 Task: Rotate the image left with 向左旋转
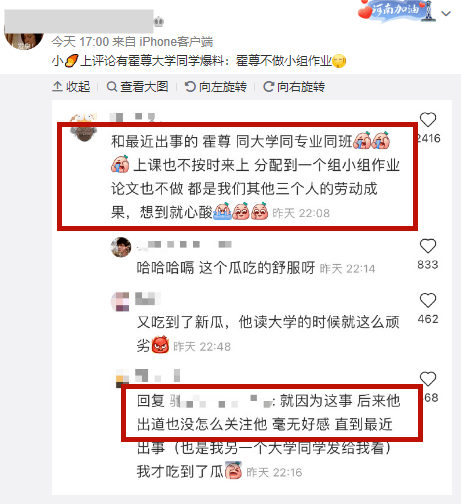(216, 87)
